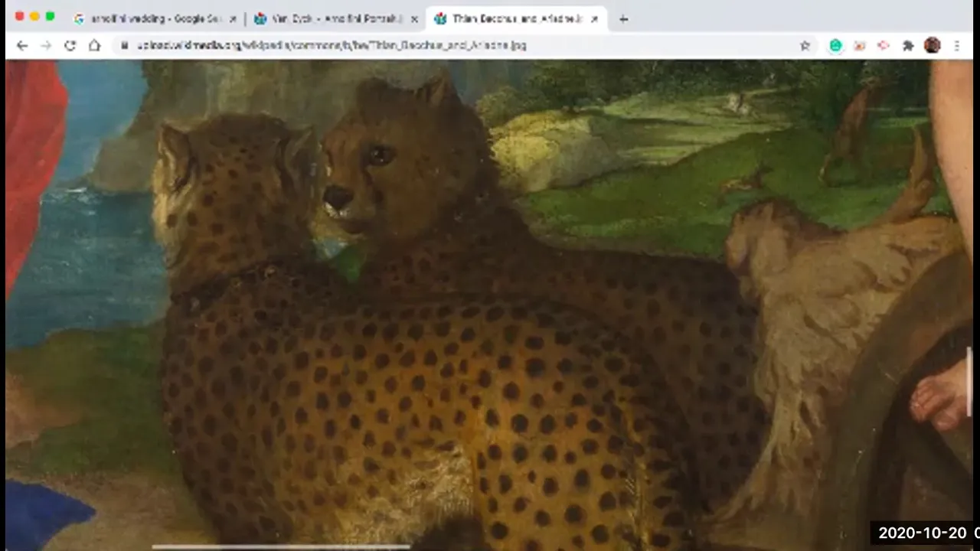Go back to the previous page
Image resolution: width=980 pixels, height=551 pixels.
[x=22, y=46]
